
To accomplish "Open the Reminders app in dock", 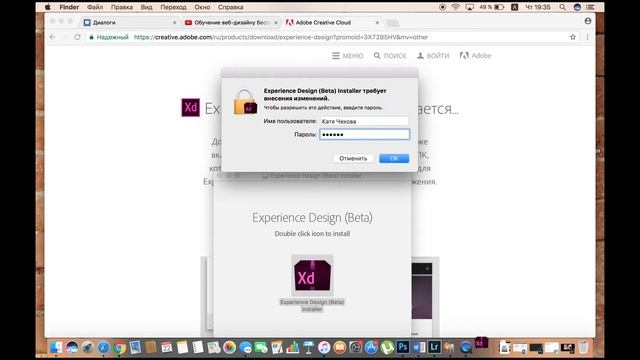I will coord(198,347).
